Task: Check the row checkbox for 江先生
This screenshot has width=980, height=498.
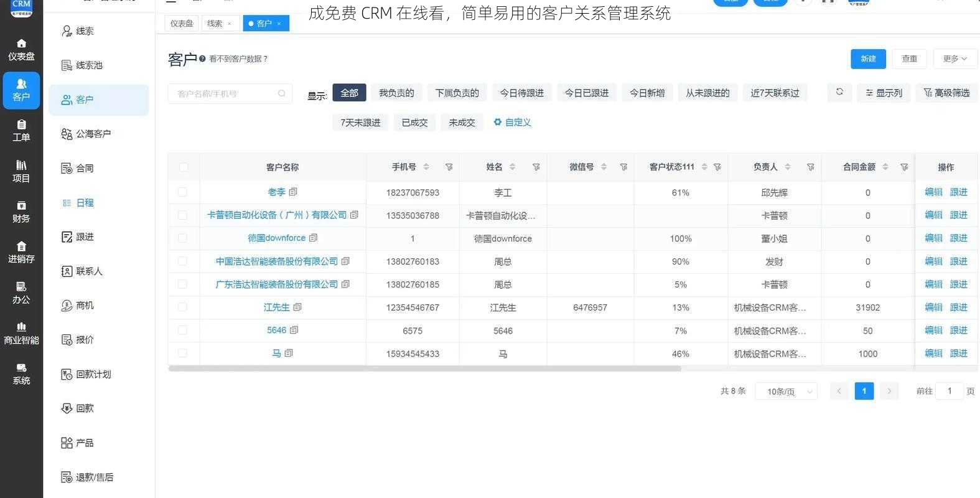Action: point(182,307)
